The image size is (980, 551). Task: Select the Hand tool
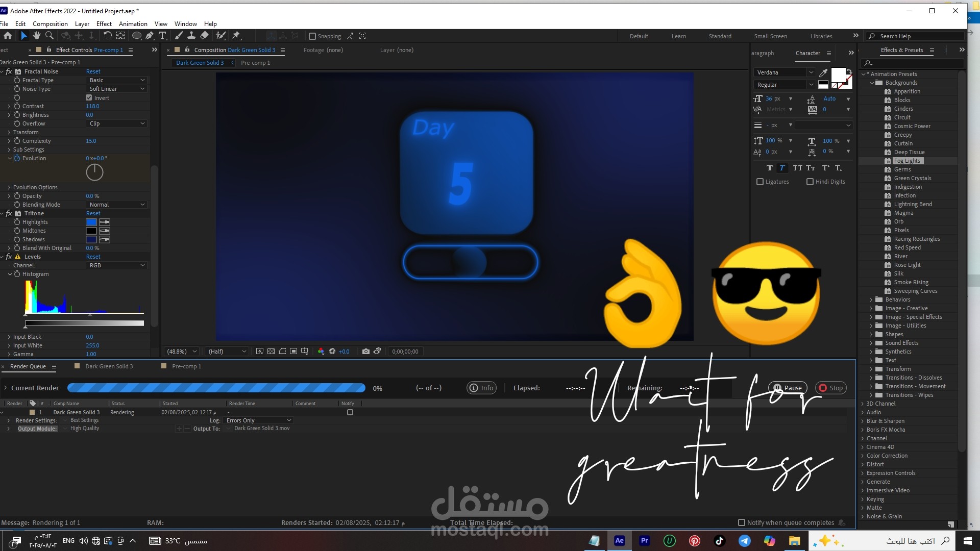click(x=37, y=36)
